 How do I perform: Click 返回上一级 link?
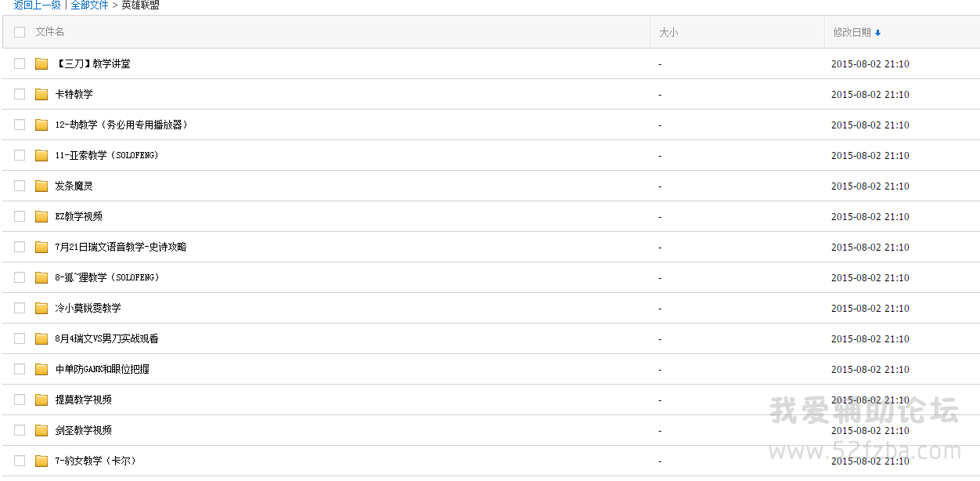coord(37,5)
